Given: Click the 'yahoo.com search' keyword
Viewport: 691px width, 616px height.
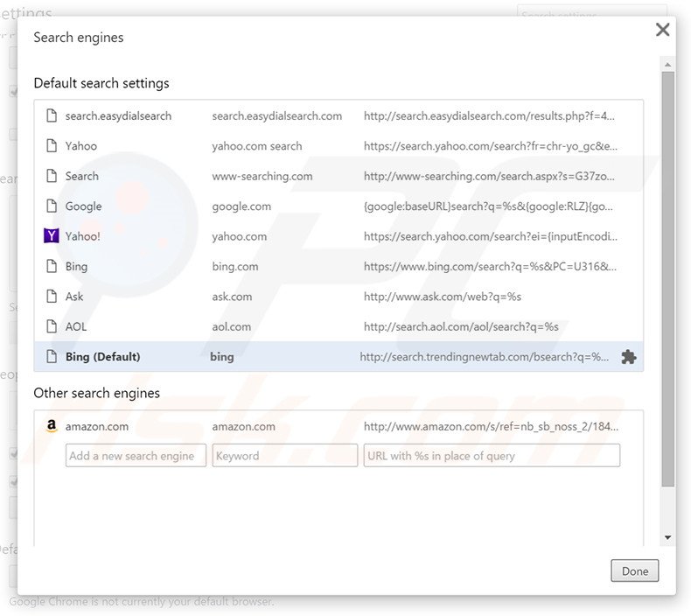Looking at the screenshot, I should coord(257,146).
